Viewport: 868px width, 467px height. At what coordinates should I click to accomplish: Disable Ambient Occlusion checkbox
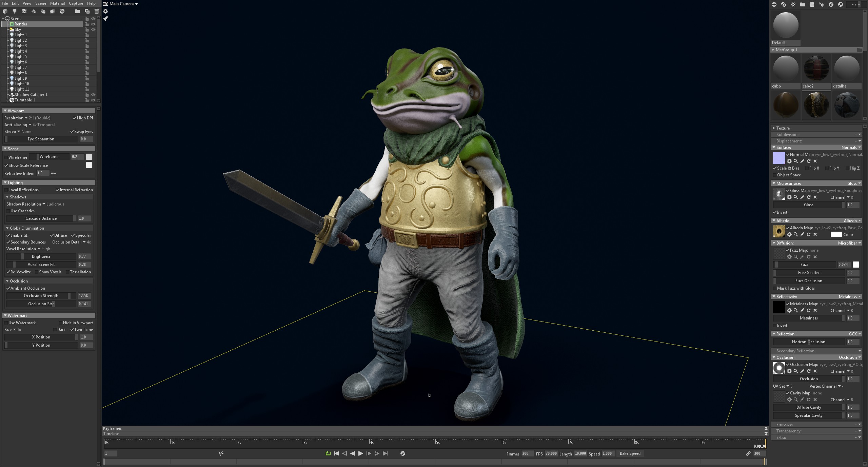pos(8,288)
